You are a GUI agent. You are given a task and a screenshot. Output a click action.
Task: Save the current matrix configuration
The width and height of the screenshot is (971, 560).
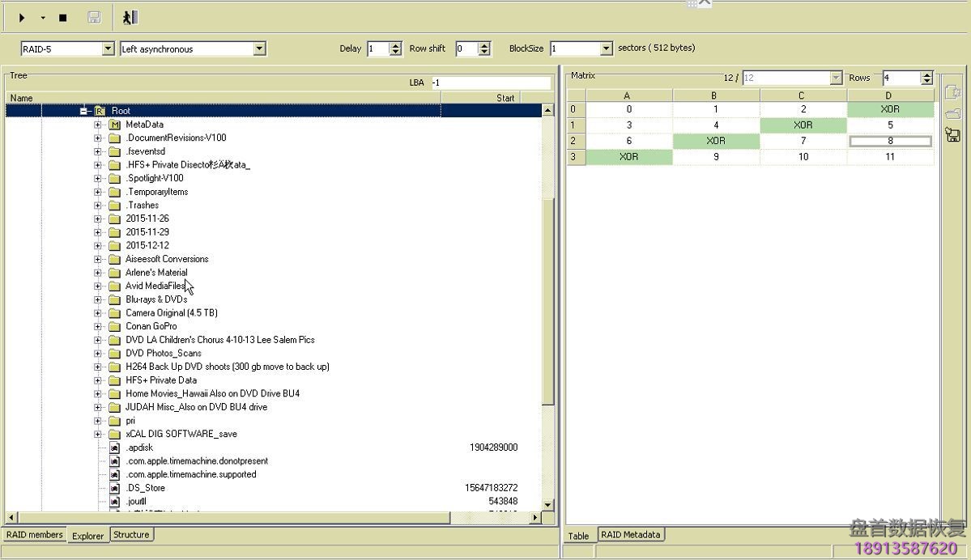(x=952, y=135)
